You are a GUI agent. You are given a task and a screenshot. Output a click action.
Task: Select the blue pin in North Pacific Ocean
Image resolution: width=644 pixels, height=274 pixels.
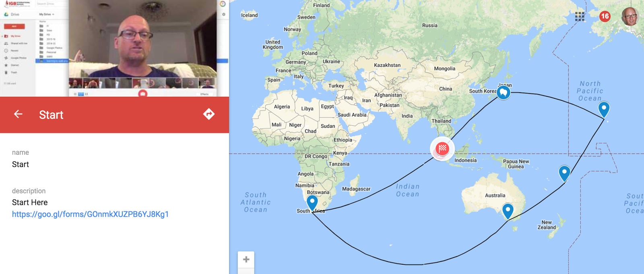coord(604,110)
